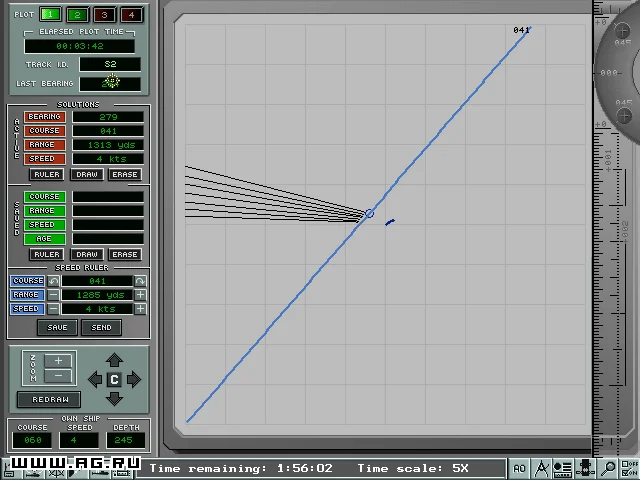Click the red BEARING label in active solutions
The image size is (640, 480).
pos(44,117)
